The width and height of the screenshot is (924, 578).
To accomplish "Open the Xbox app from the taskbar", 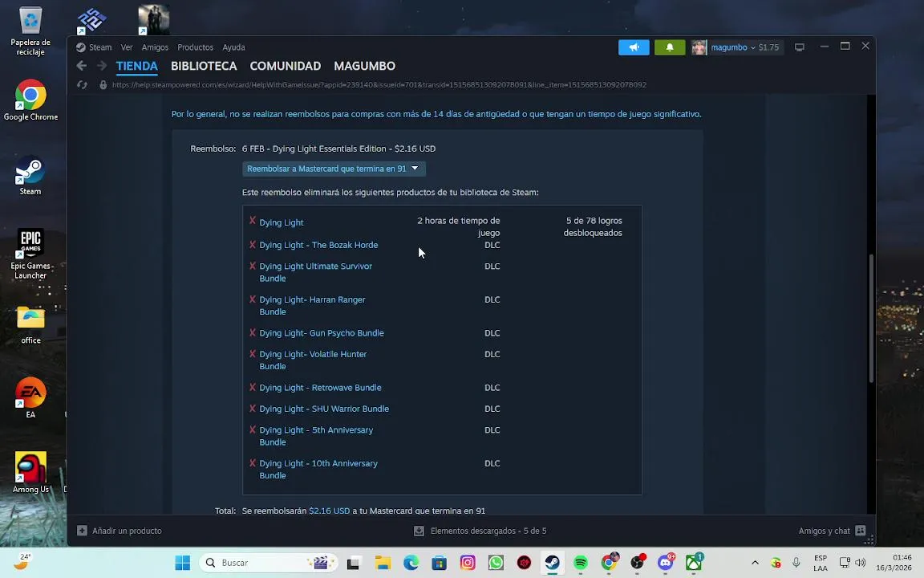I will (x=694, y=564).
